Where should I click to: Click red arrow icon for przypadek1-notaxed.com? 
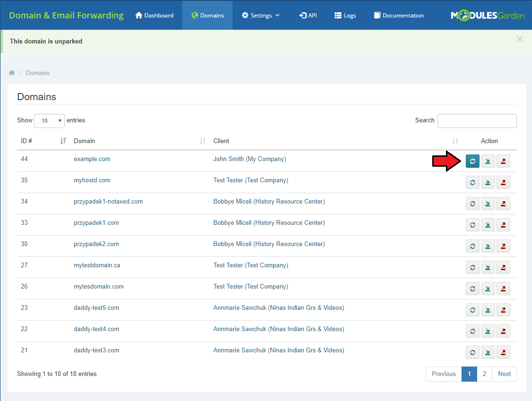pos(503,204)
